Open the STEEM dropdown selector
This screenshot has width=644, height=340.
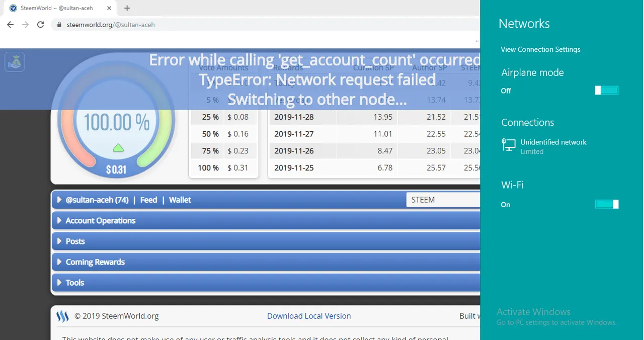tap(443, 200)
